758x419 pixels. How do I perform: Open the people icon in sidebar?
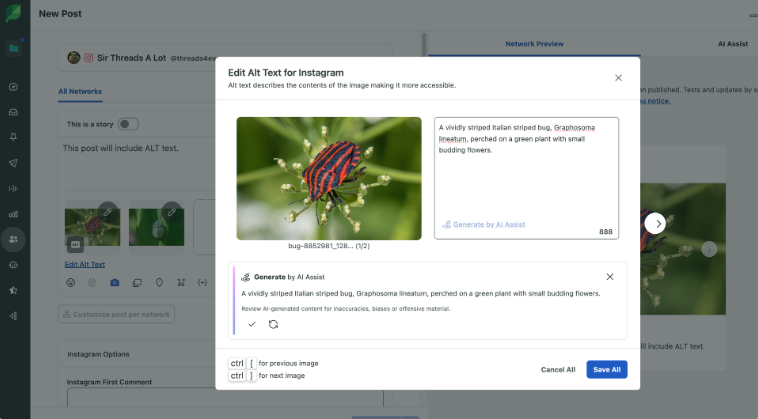[14, 239]
